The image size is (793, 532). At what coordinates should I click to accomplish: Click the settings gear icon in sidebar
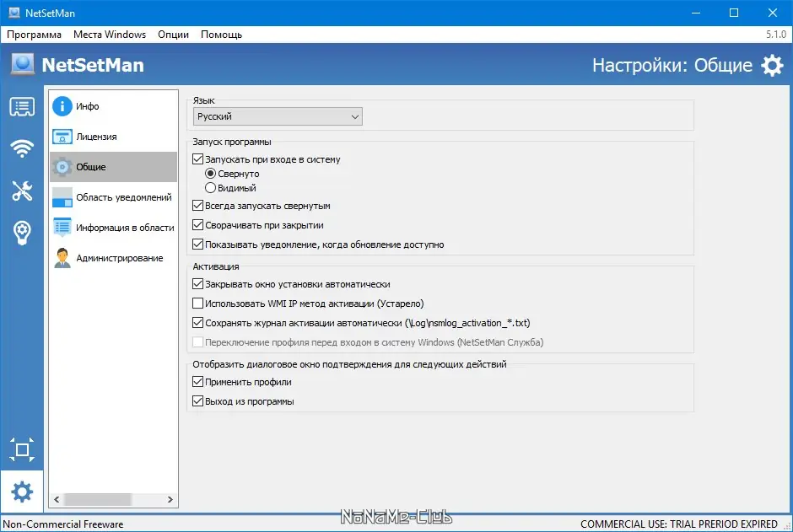point(22,492)
